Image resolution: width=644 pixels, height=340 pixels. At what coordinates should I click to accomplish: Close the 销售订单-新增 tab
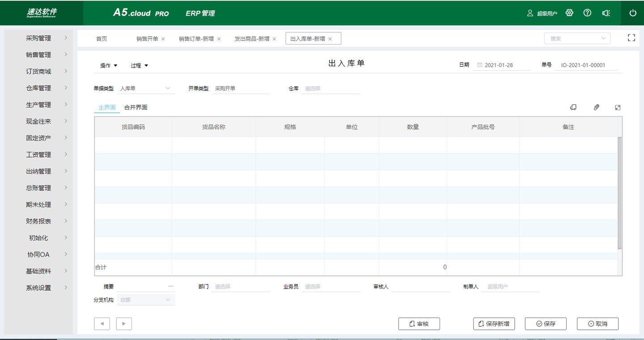coord(219,39)
